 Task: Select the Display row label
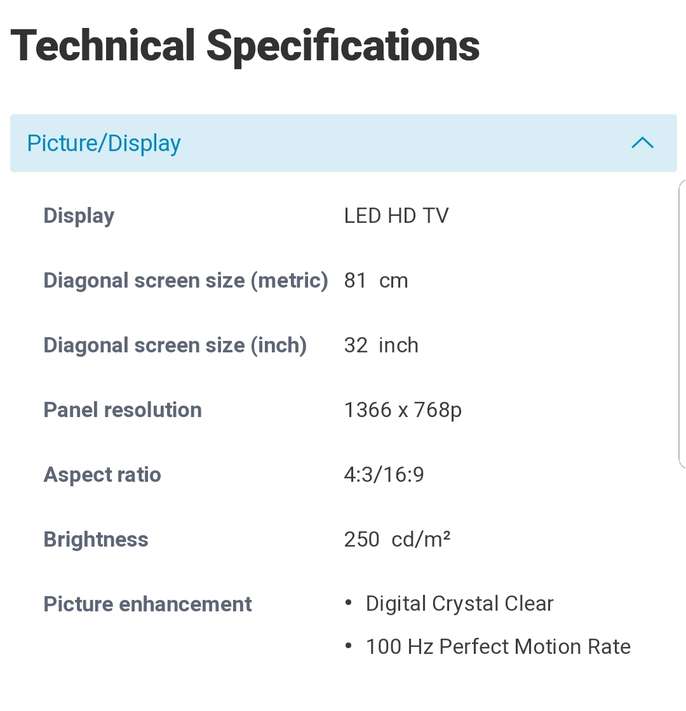[79, 216]
